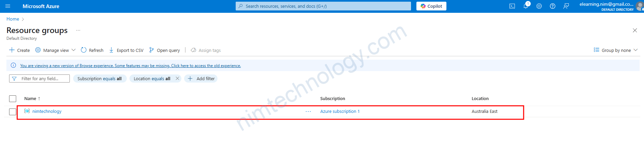Screen dimensions: 644x157
Task: Open the hamburger portal menu
Action: (8, 6)
